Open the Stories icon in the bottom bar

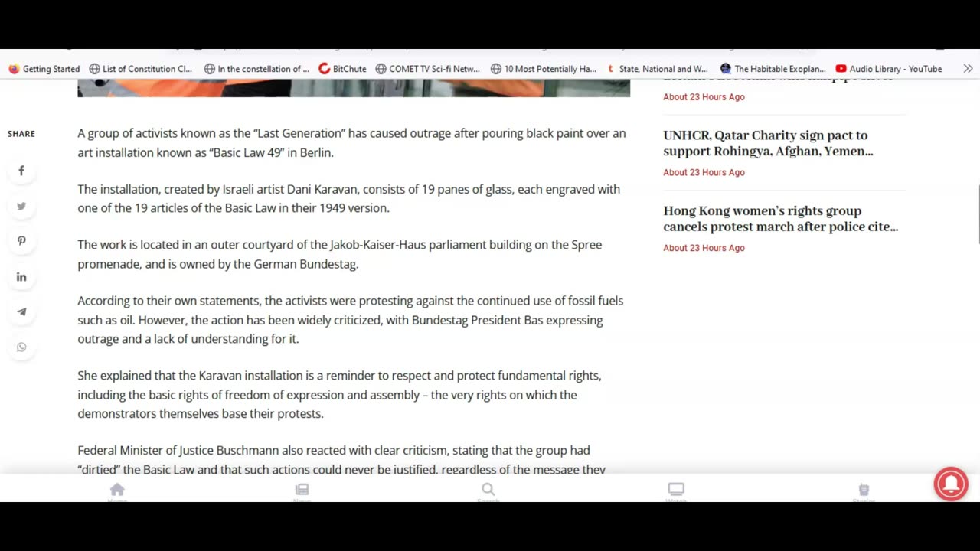[x=864, y=490]
